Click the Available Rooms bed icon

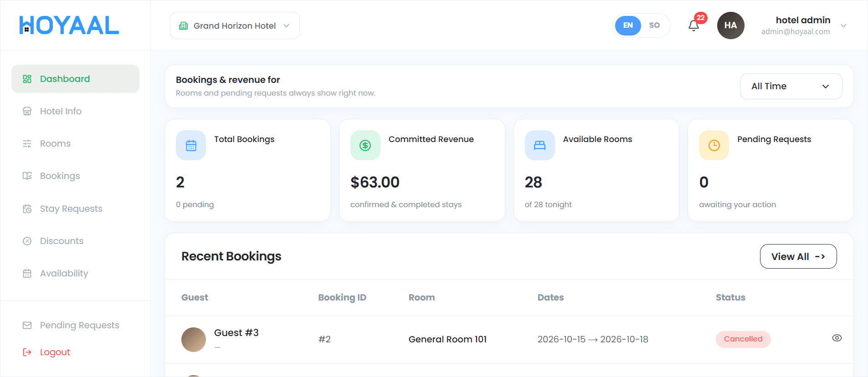click(x=540, y=145)
